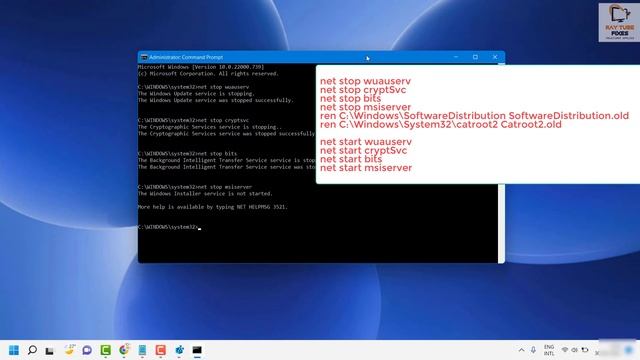Click 'Windows Installer service is not started' line
The width and height of the screenshot is (640, 360).
pos(205,193)
